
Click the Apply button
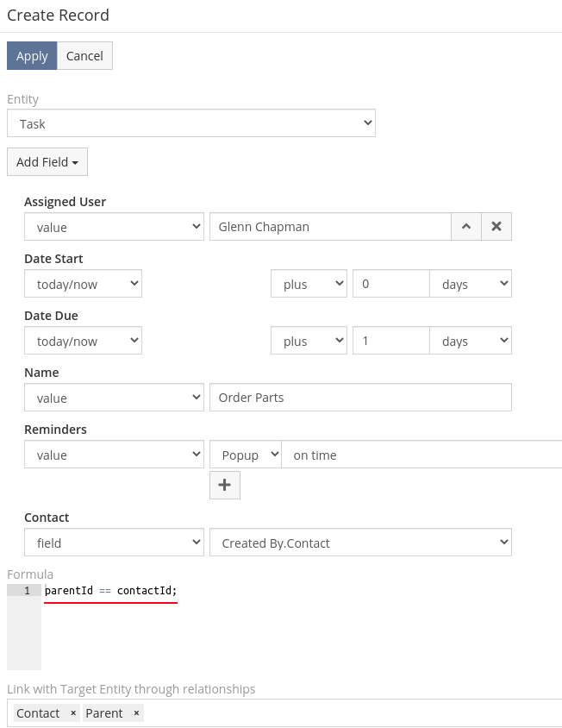(x=32, y=56)
